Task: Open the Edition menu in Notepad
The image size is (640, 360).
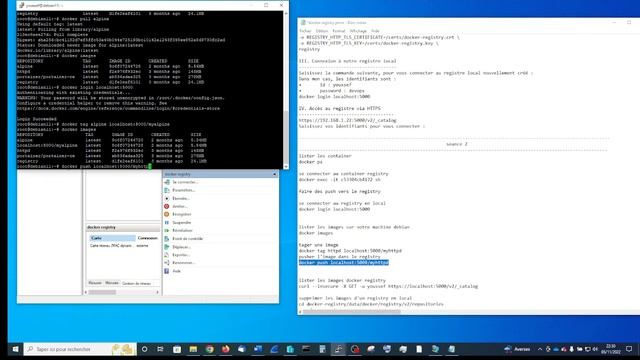Action: (322, 31)
